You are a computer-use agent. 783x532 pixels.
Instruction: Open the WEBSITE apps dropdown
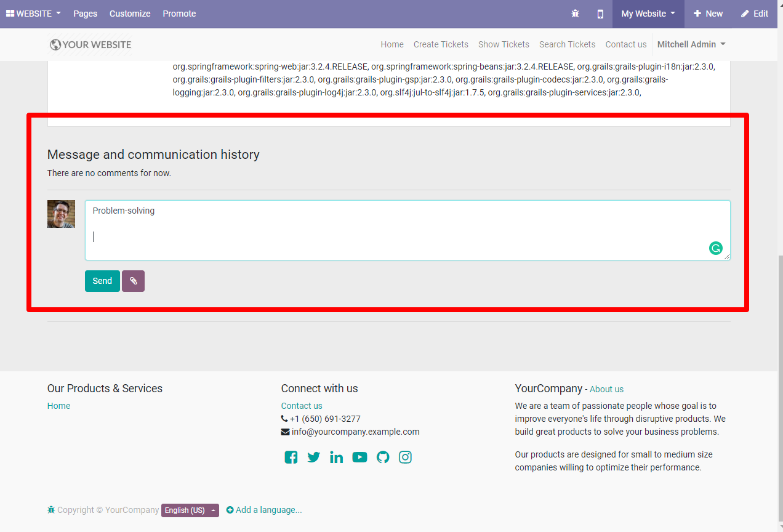(x=33, y=14)
